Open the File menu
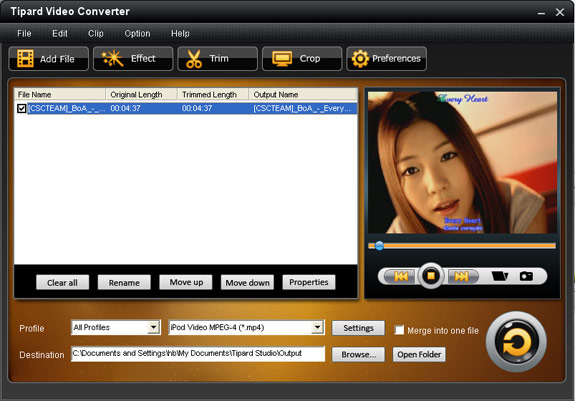Screen dimensions: 575x401 pos(24,34)
